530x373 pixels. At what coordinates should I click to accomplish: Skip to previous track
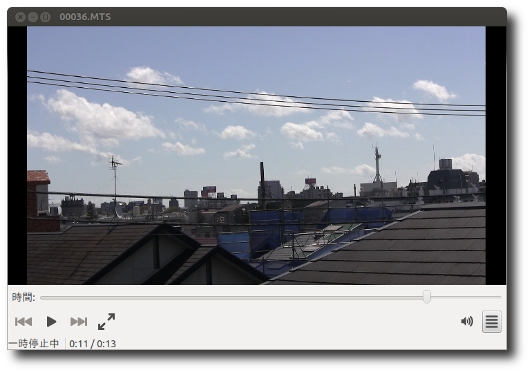23,321
